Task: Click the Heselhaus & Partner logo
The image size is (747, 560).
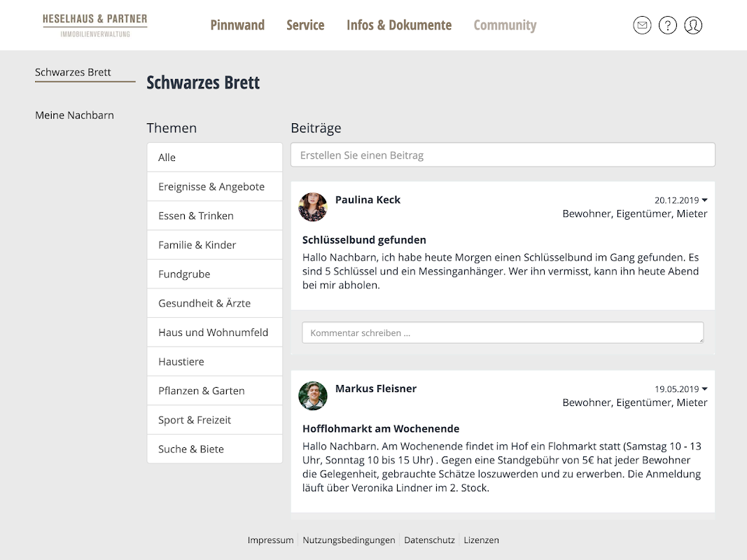Action: pyautogui.click(x=95, y=25)
